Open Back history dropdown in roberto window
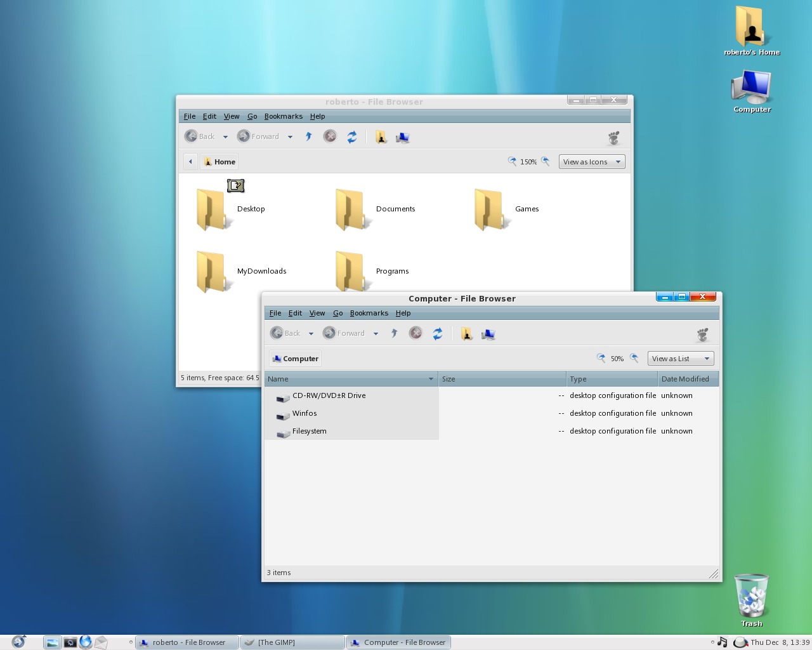 225,136
